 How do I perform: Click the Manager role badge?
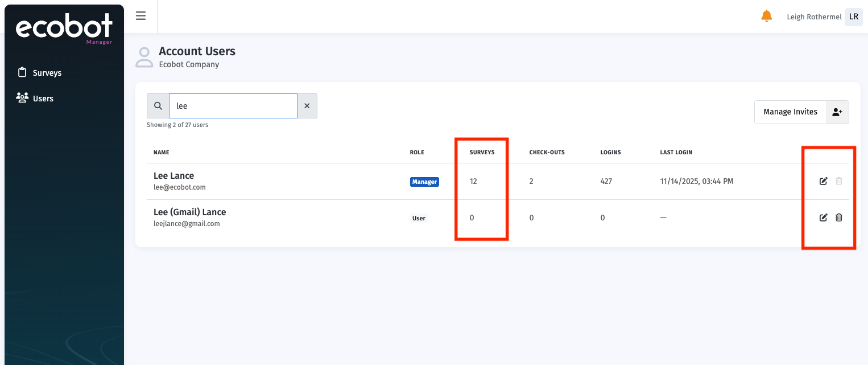(x=424, y=182)
